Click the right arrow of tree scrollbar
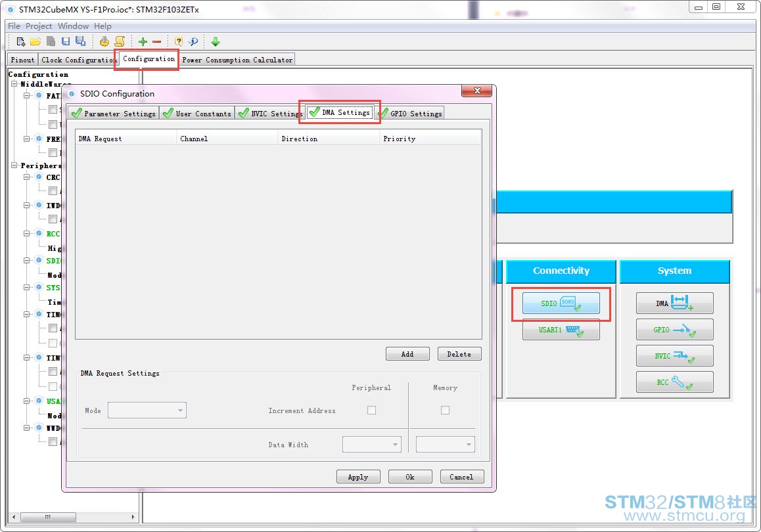This screenshot has width=761, height=532. 133,517
